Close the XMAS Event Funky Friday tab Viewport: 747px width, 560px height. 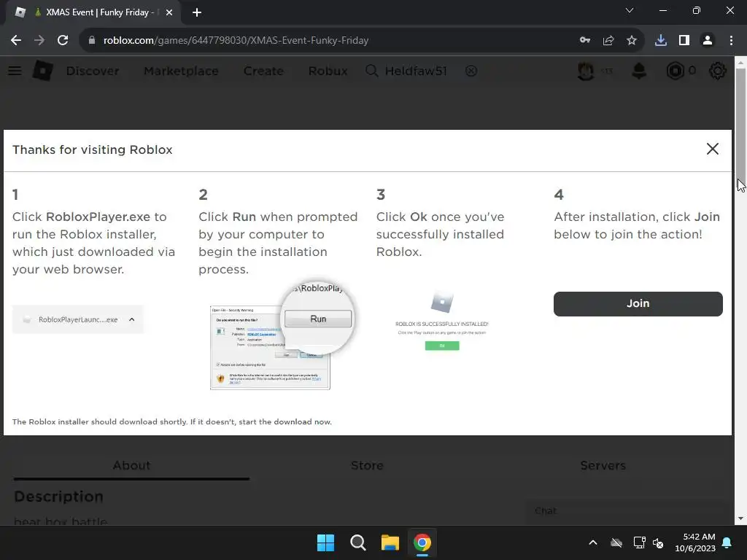(169, 13)
